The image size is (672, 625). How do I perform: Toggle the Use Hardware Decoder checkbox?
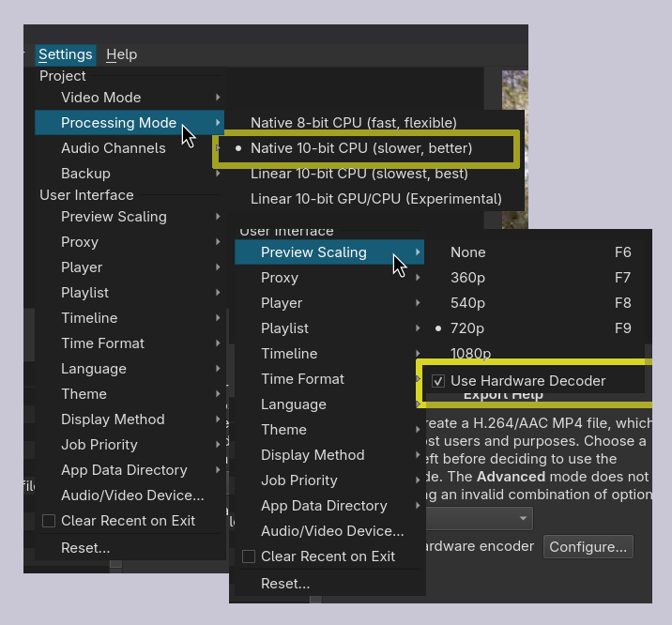coord(438,381)
